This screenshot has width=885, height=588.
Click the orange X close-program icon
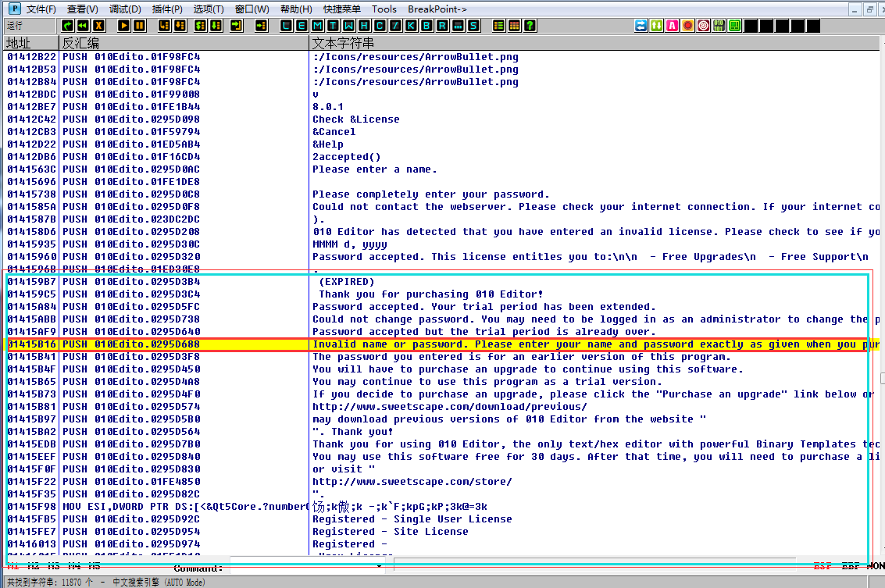pos(98,26)
